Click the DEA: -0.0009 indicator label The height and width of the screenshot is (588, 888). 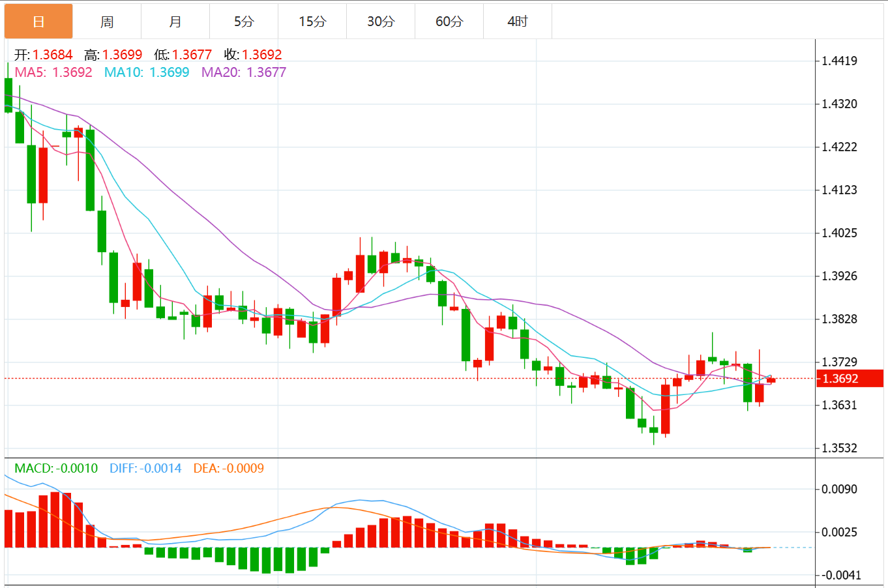[x=228, y=468]
